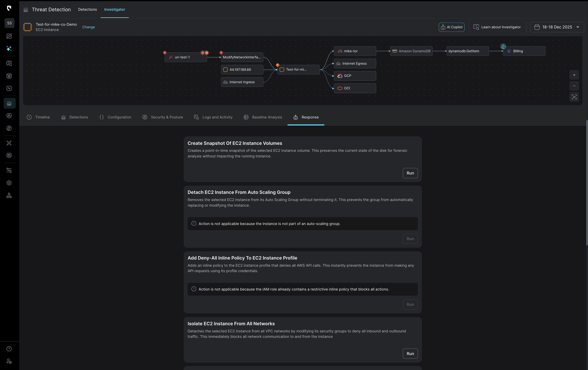Click the SS account avatar badge
The width and height of the screenshot is (588, 370).
[x=10, y=23]
